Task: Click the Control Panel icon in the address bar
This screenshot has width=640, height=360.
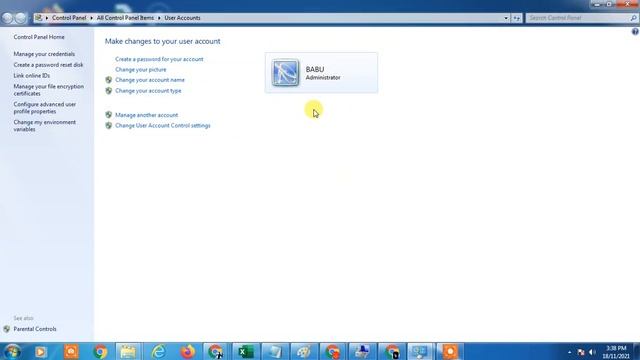Action: [x=38, y=18]
